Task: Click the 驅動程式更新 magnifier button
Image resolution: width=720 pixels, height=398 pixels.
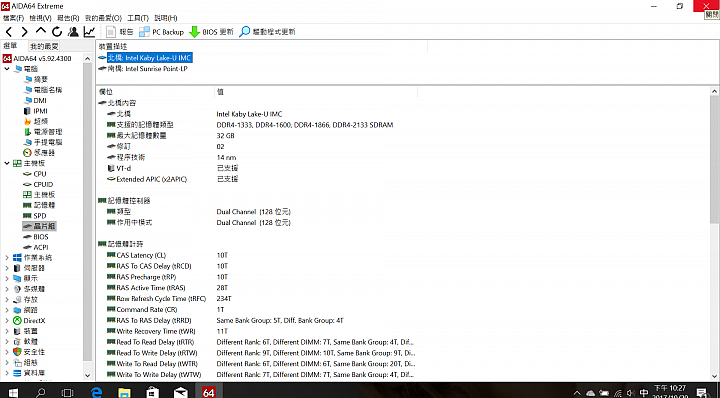Action: pos(268,32)
